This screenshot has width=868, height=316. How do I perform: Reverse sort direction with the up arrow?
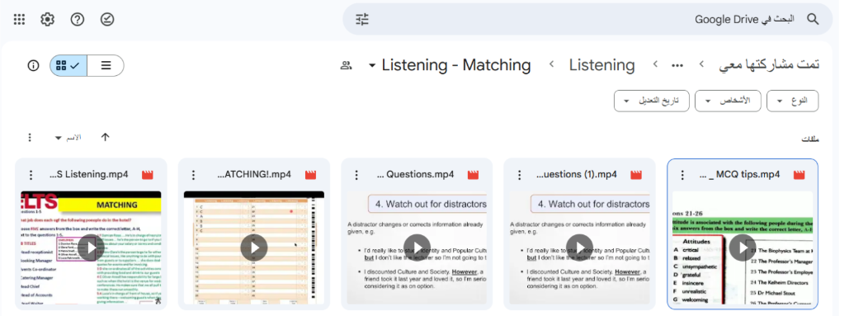(x=105, y=137)
